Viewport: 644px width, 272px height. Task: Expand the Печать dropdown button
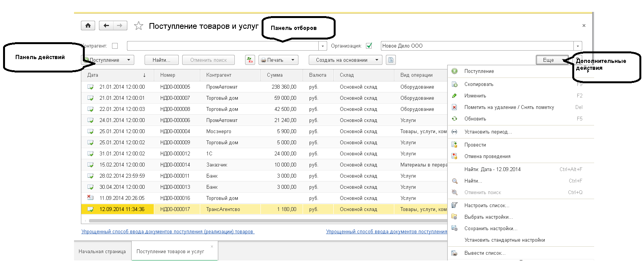pos(293,60)
